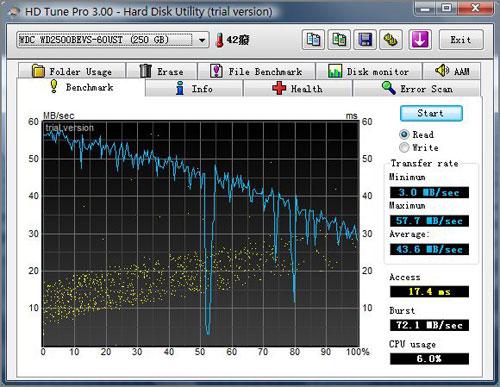Maximize the HD Tune window
Image resolution: width=500 pixels, height=387 pixels.
pyautogui.click(x=446, y=8)
